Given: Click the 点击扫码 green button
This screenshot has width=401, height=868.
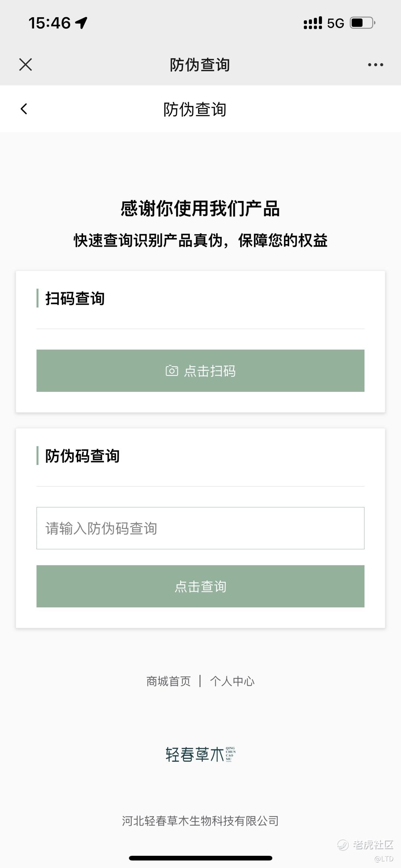Looking at the screenshot, I should coord(200,371).
